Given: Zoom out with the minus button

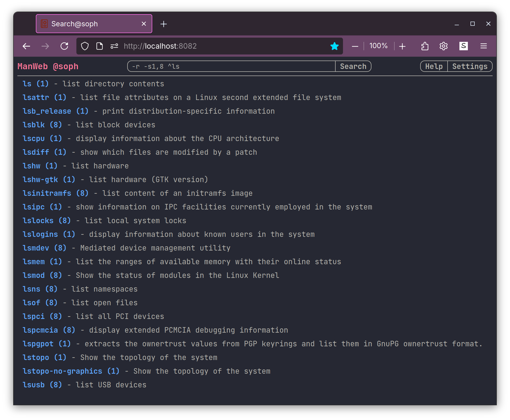Looking at the screenshot, I should [355, 46].
